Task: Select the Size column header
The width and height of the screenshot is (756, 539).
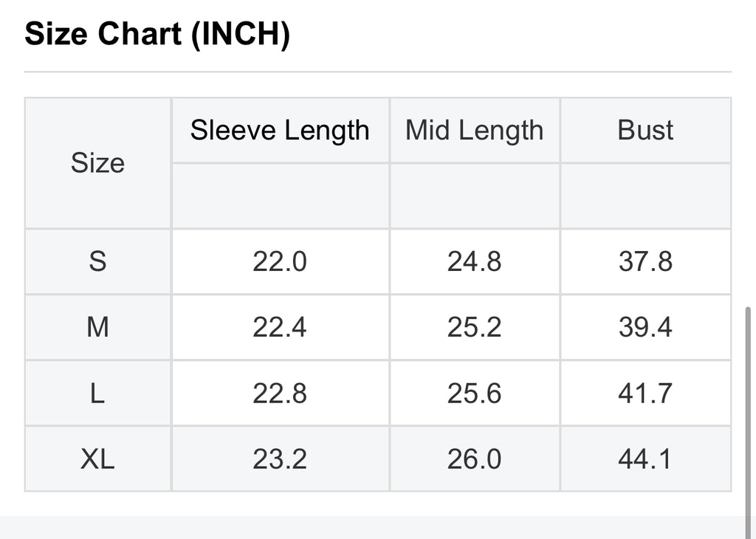Action: 98,163
